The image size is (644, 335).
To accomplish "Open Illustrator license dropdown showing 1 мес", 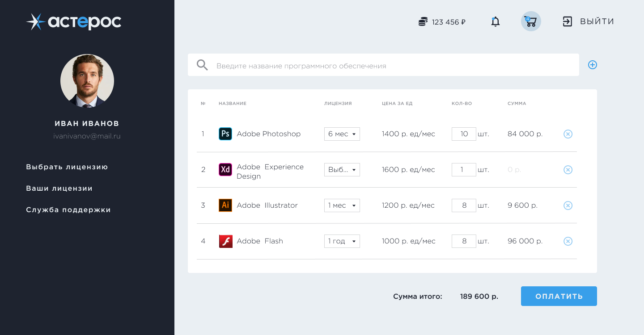I will (x=342, y=205).
